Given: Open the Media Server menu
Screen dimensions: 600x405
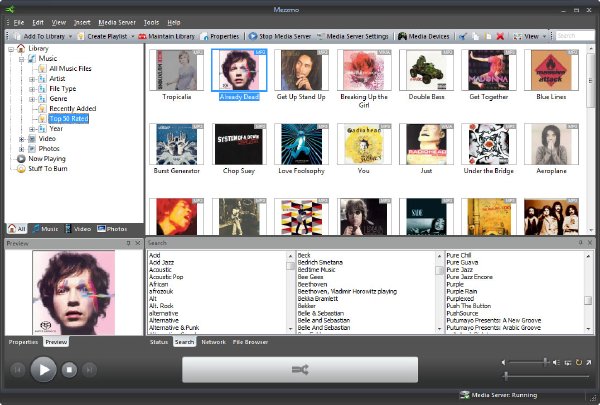Looking at the screenshot, I should point(117,23).
